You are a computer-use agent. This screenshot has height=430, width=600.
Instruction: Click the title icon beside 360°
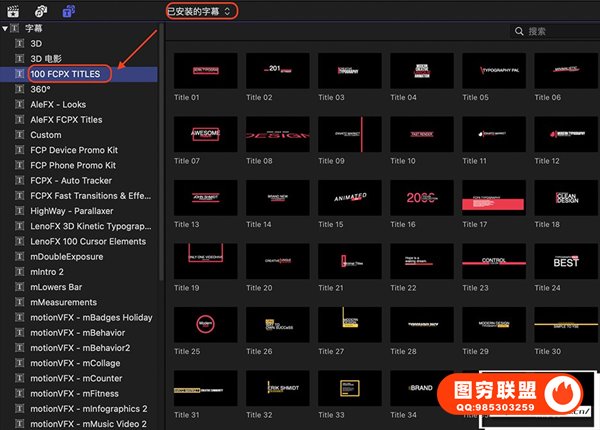point(19,89)
